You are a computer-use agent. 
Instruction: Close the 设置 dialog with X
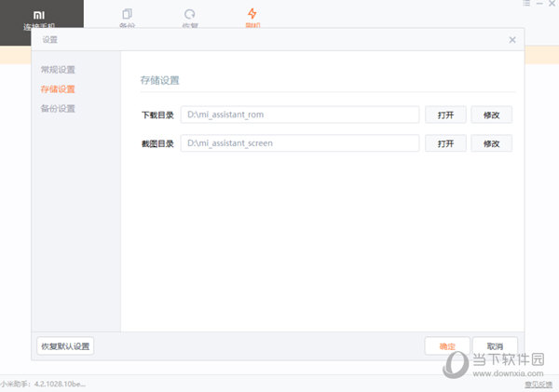[x=512, y=40]
